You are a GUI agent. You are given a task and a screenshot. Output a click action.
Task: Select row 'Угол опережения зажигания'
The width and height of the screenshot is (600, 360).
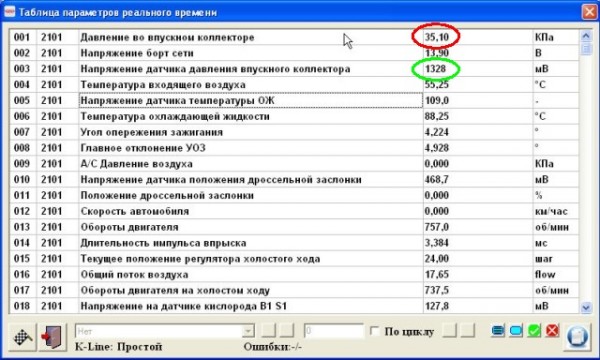click(294, 132)
